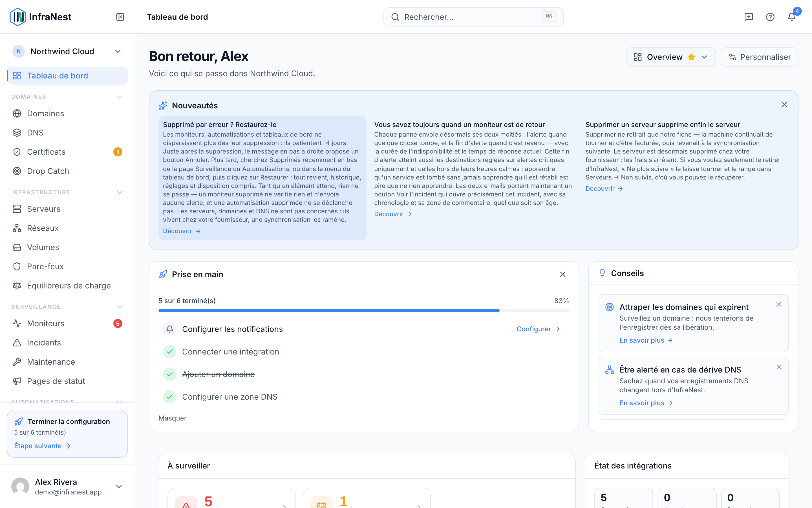Click the Certificats badge showing 1
The height and width of the screenshot is (508, 812).
coord(118,152)
